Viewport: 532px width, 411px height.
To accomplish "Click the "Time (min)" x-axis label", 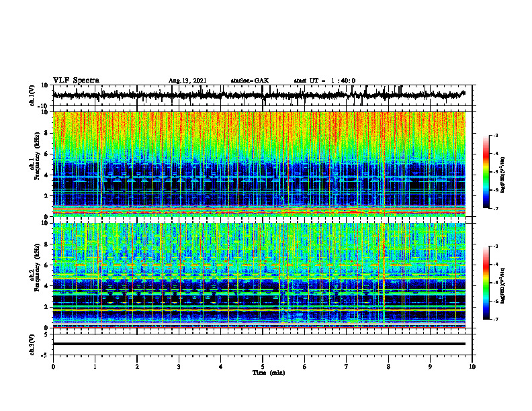I will (x=269, y=373).
